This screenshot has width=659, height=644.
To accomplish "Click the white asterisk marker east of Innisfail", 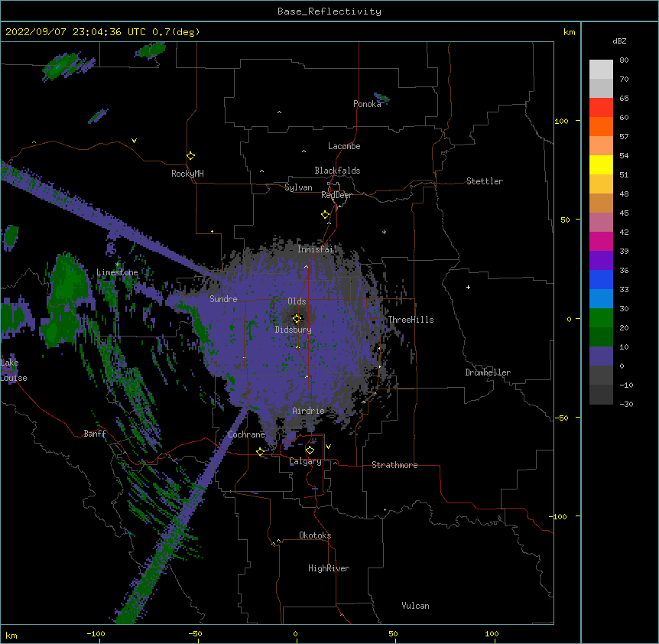I will [384, 232].
